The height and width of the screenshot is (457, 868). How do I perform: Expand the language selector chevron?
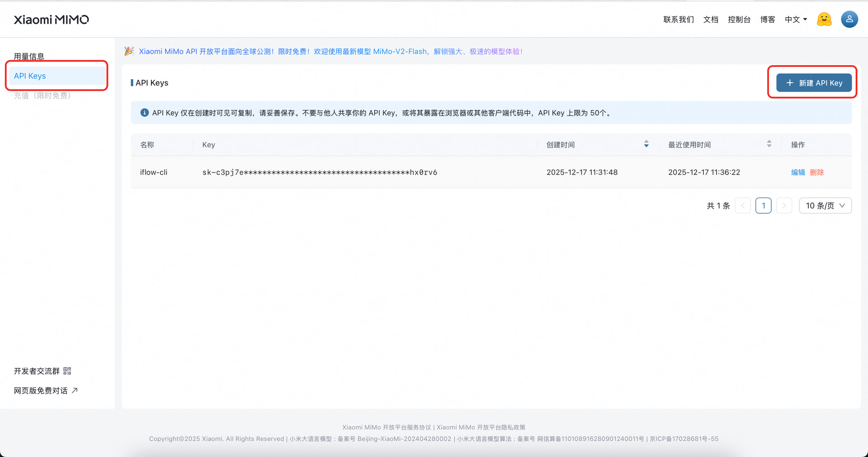click(x=806, y=19)
